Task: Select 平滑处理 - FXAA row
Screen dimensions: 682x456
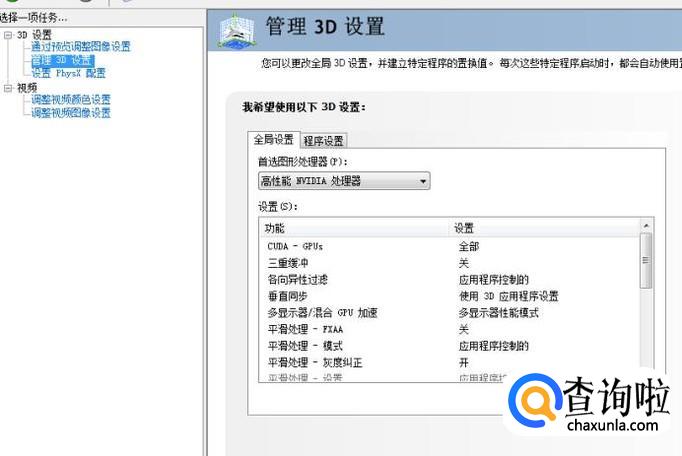Action: tap(450, 329)
